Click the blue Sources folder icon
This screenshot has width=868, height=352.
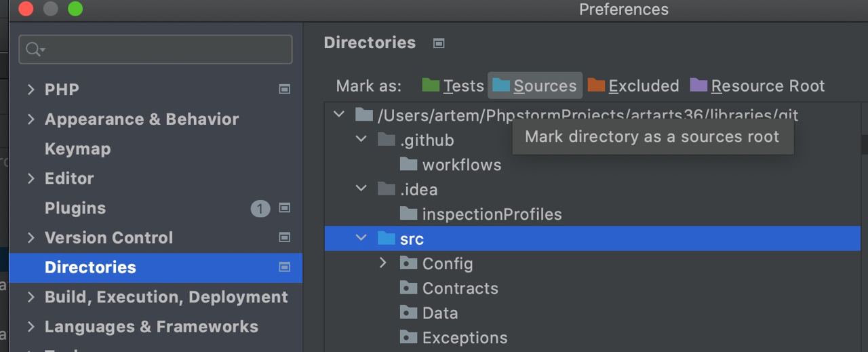click(501, 85)
